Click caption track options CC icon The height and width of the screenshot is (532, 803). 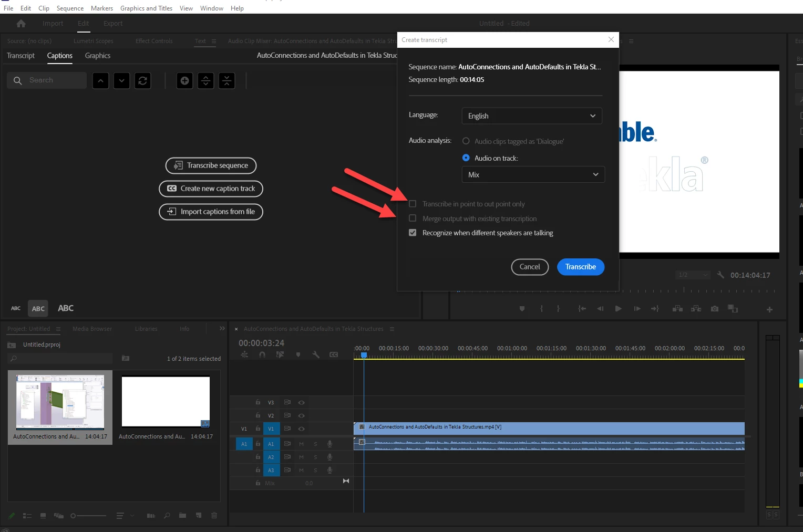(x=334, y=355)
